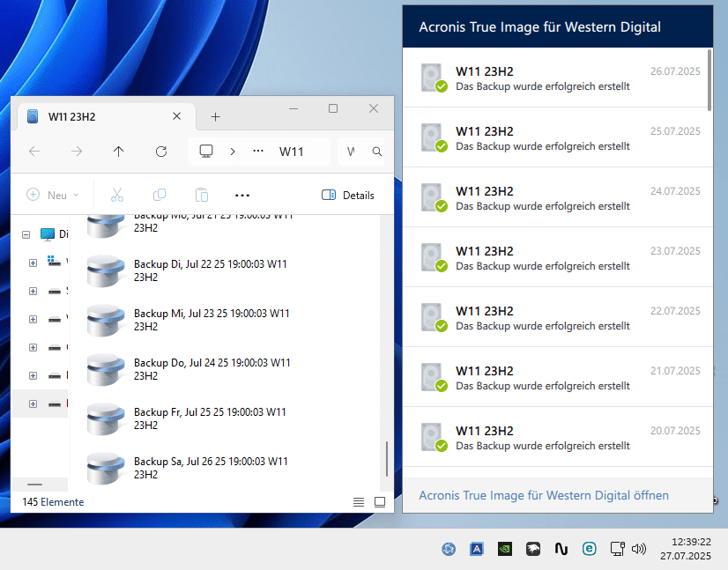Open the 25.07.2025 Acronis backup entry
The image size is (728, 570).
557,137
